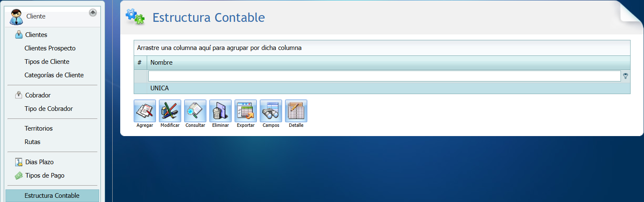Click the Cobrador icon in sidebar
The image size is (644, 202).
coord(18,95)
